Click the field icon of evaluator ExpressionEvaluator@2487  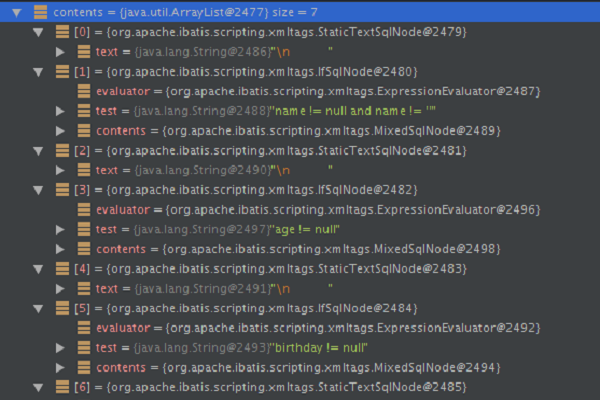coord(84,91)
